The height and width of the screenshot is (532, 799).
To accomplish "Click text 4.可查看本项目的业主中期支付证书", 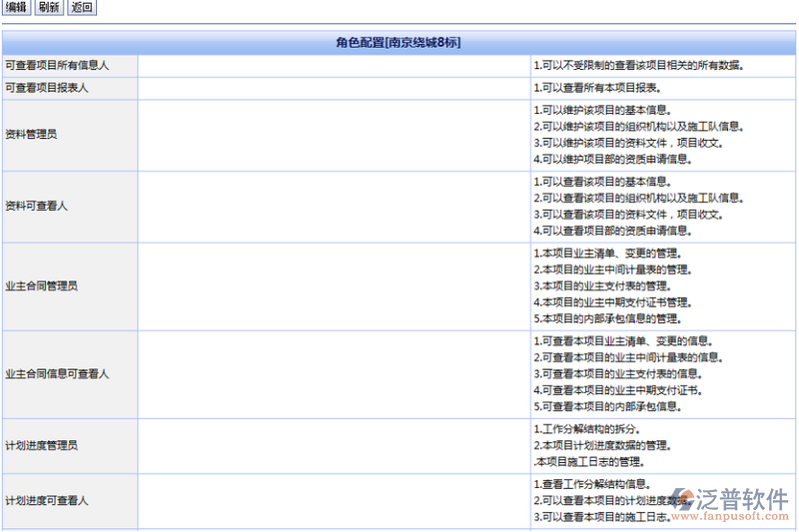I will click(618, 390).
